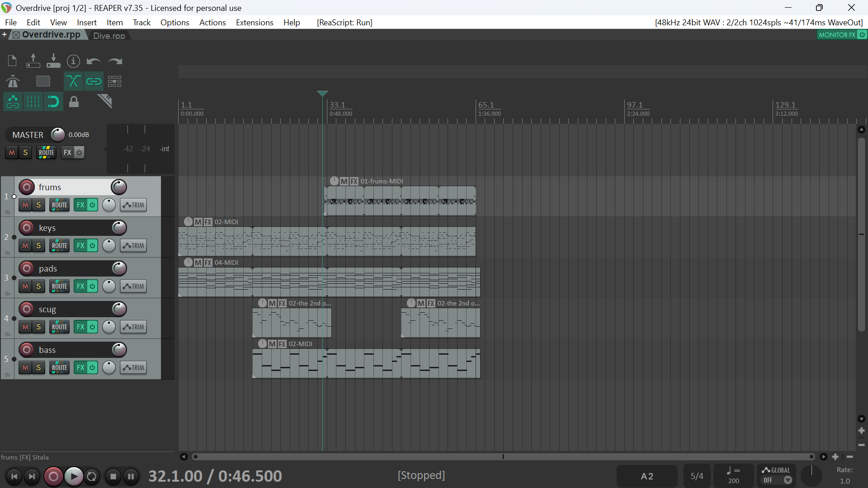
Task: Click the MONITOR FX button
Action: click(x=837, y=35)
